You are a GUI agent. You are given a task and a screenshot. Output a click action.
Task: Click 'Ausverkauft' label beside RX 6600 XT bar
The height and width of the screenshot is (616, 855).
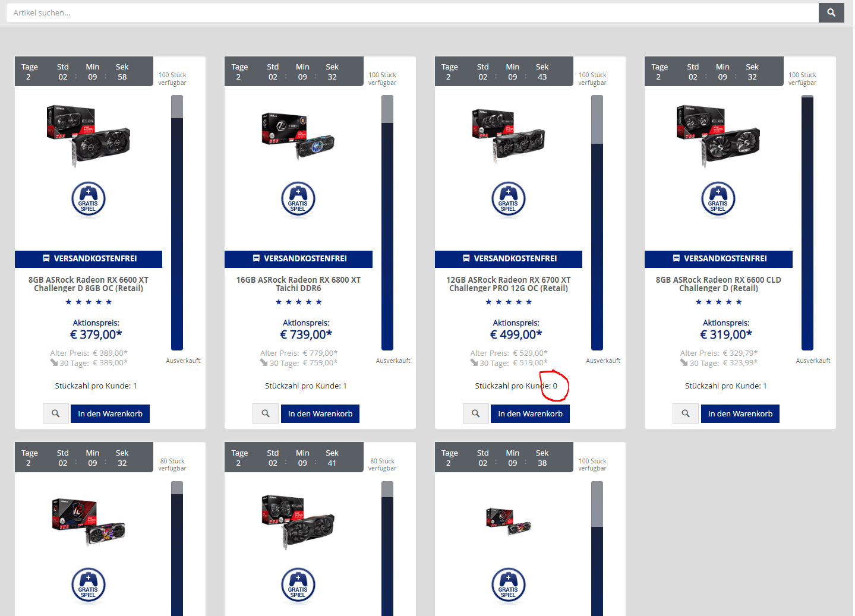coord(183,361)
